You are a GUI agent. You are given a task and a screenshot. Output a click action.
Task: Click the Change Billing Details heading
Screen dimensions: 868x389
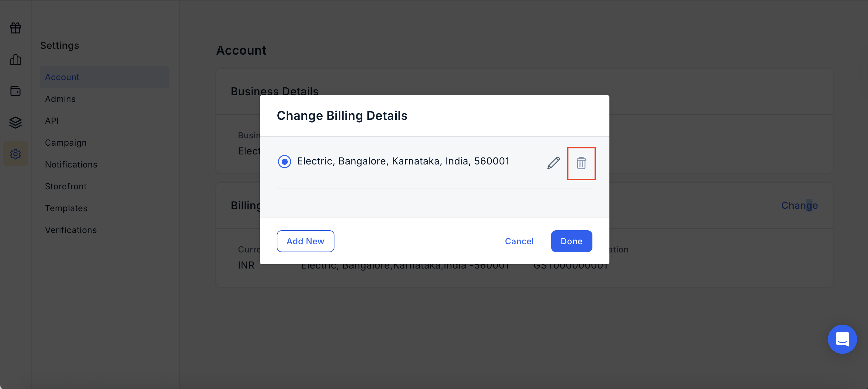tap(342, 116)
